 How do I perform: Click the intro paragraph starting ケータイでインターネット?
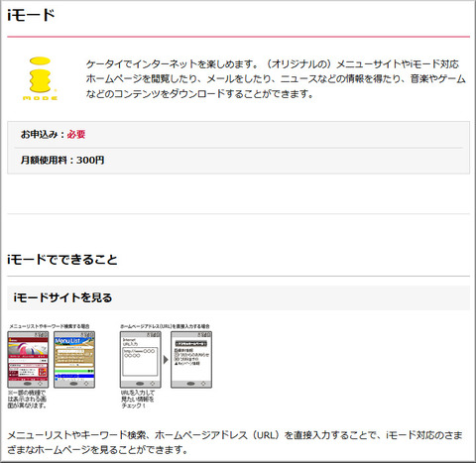coord(276,79)
